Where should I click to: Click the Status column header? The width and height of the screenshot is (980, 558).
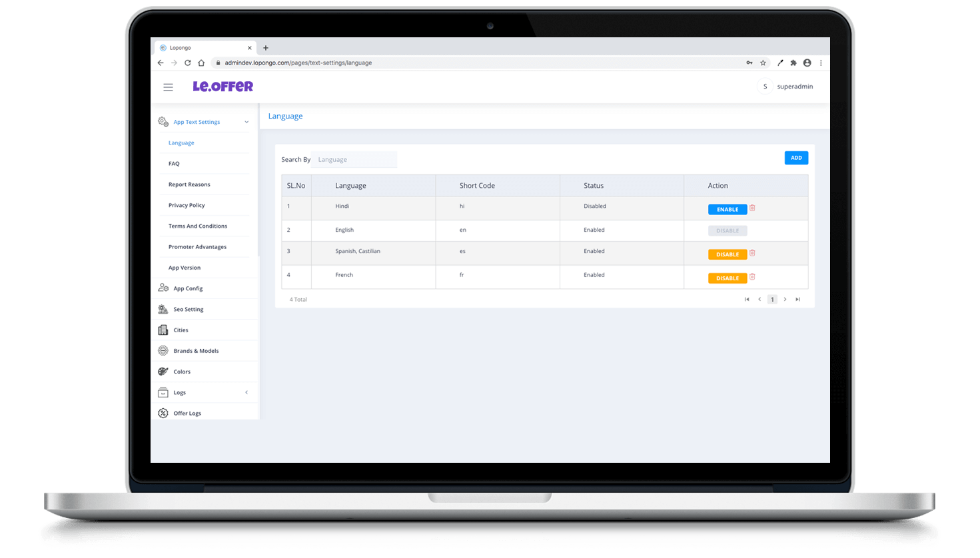pos(594,186)
